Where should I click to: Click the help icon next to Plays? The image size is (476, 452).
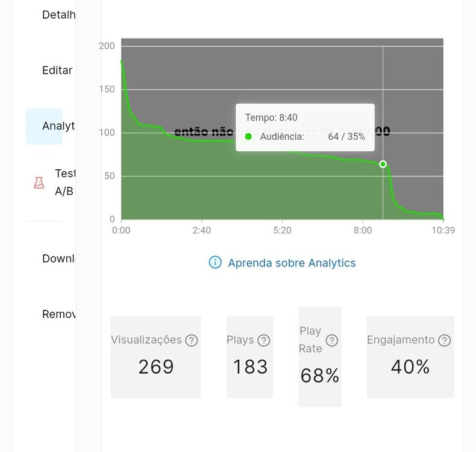[x=263, y=341]
